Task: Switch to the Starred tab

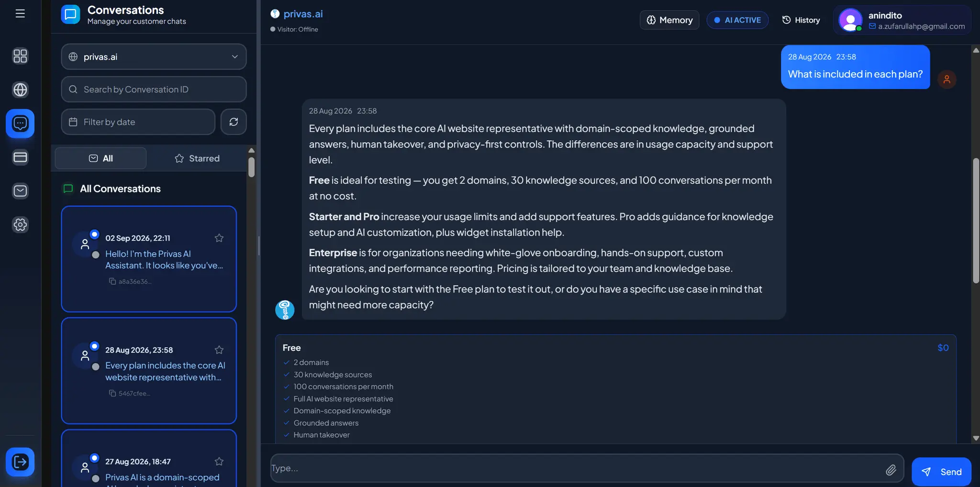Action: pos(197,158)
